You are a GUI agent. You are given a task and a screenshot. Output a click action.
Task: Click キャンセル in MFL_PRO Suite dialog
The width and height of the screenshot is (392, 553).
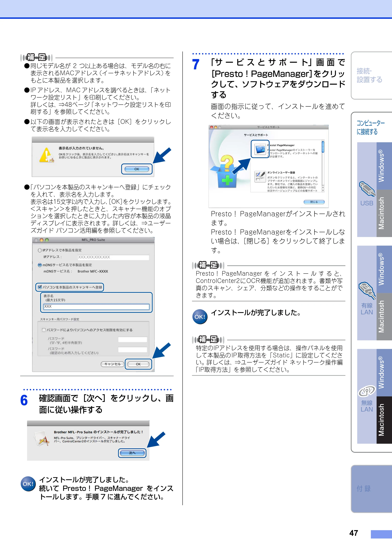113,364
